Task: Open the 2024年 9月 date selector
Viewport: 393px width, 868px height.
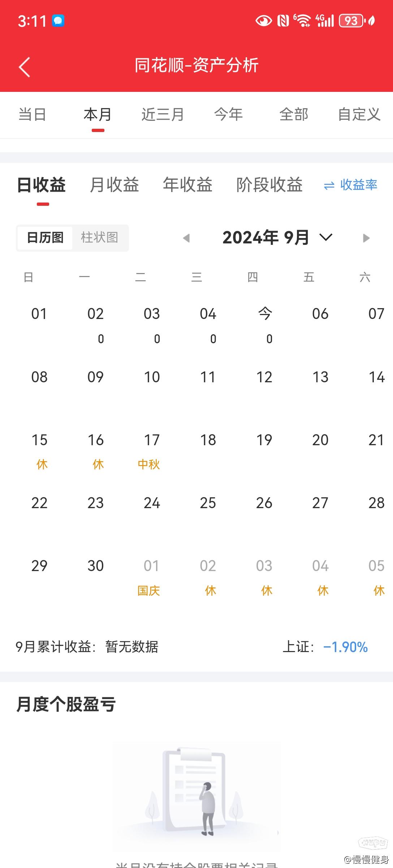Action: click(265, 238)
